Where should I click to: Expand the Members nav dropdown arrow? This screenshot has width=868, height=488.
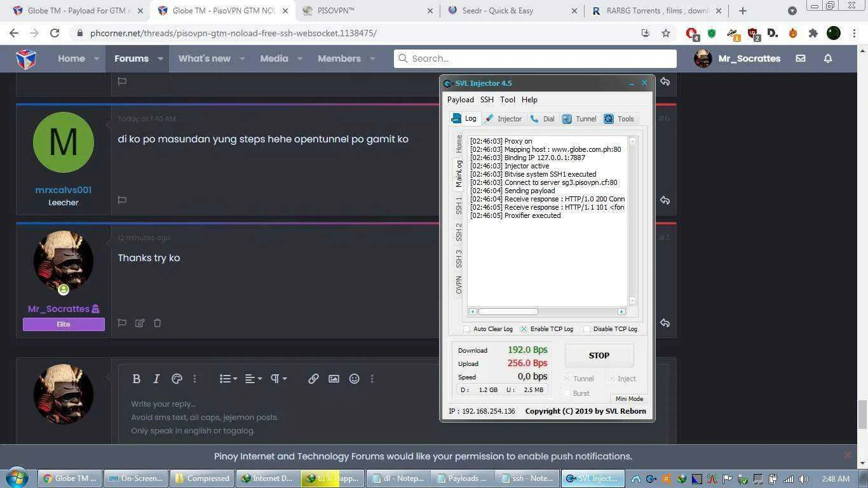click(372, 58)
